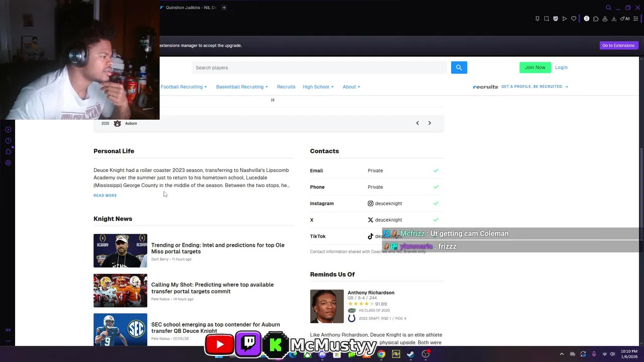This screenshot has height=362, width=644.
Task: Open Discord from the taskbar
Action: click(x=323, y=354)
